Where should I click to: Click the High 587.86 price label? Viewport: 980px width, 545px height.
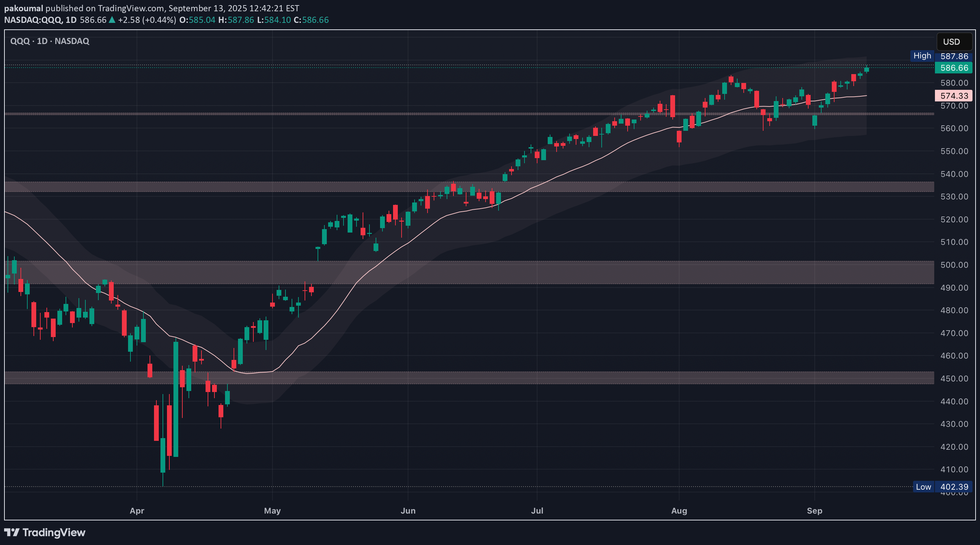pos(941,56)
